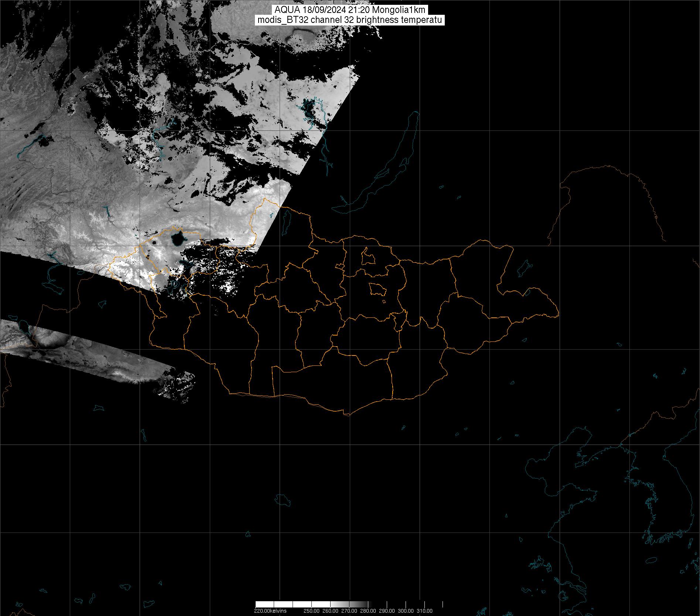Click the 310.00 tick label on the color scale
This screenshot has height=616, width=700.
click(x=424, y=611)
